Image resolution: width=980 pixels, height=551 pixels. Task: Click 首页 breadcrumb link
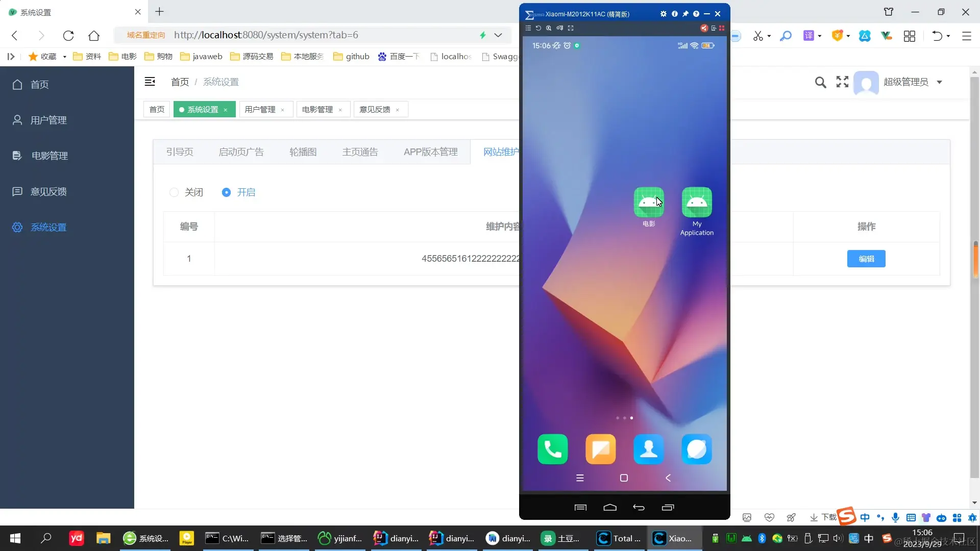pos(180,82)
